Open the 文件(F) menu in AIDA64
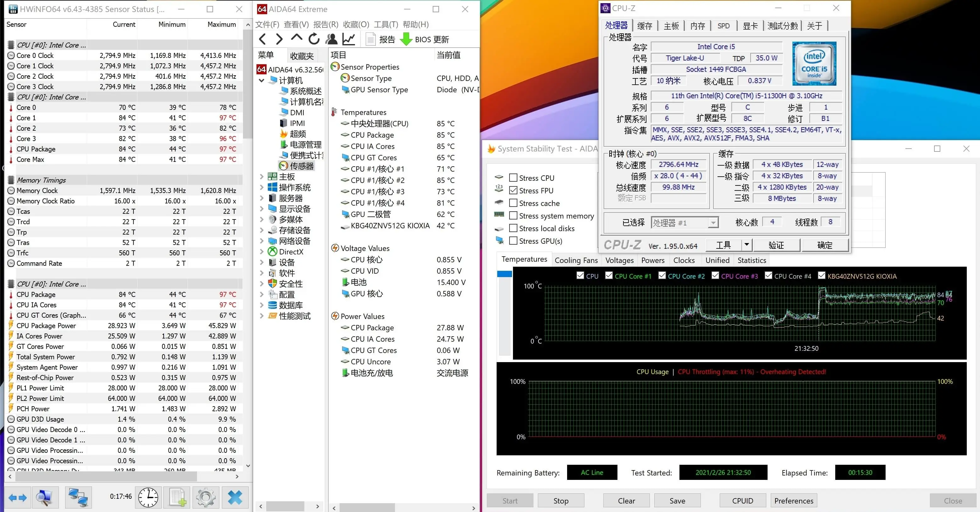 coord(267,24)
